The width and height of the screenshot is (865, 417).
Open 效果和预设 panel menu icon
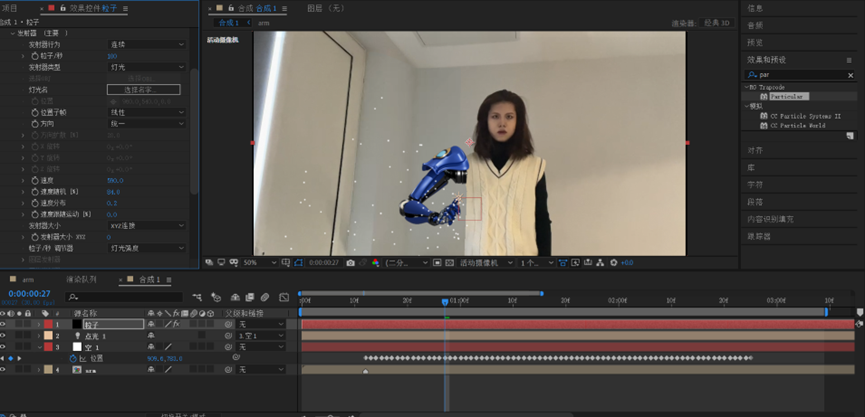(849, 60)
